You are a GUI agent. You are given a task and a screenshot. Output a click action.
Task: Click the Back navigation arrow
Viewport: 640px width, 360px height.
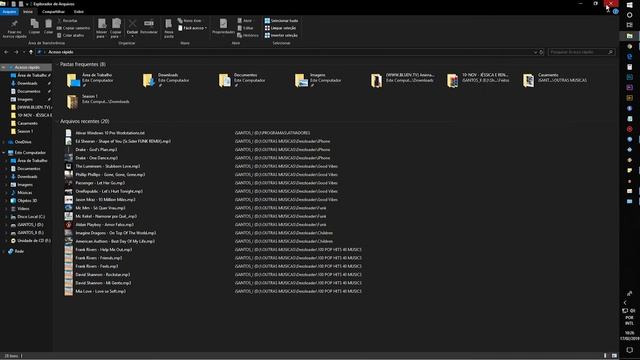click(x=6, y=52)
